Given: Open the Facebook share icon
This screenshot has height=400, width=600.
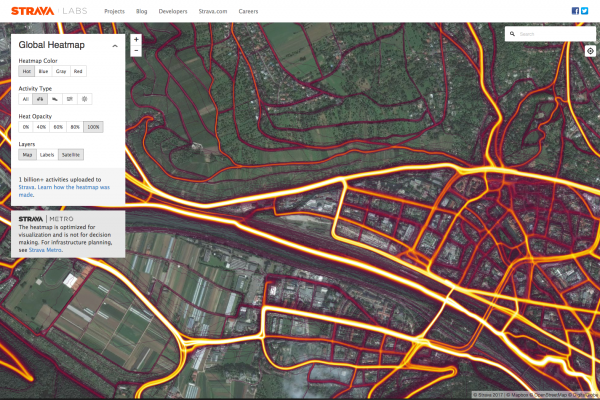Looking at the screenshot, I should coord(575,11).
